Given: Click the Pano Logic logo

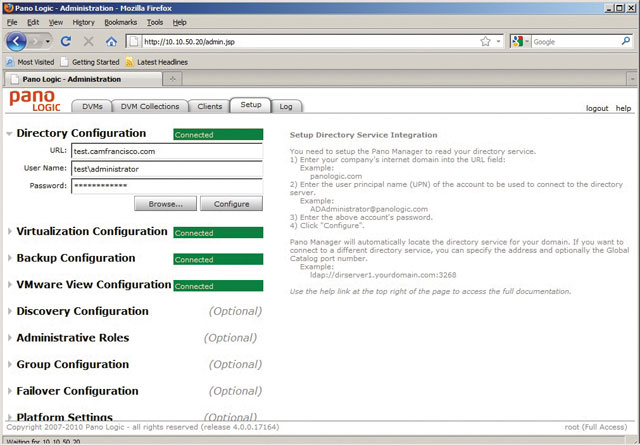Looking at the screenshot, I should click(x=35, y=101).
